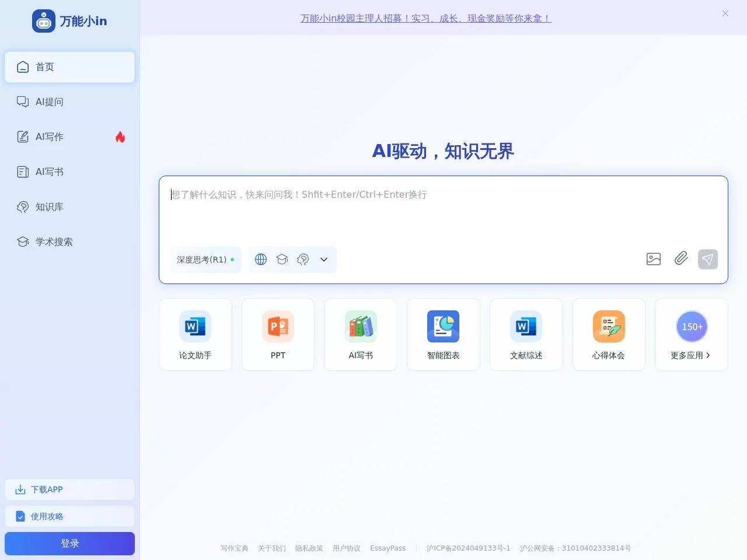Switch to the AI写书 section
747x560 pixels.
click(49, 171)
